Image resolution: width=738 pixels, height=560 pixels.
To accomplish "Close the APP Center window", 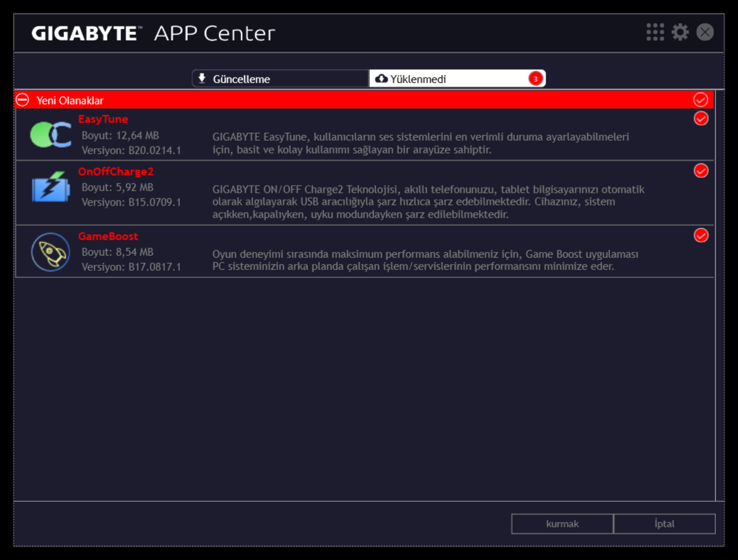I will pos(705,32).
